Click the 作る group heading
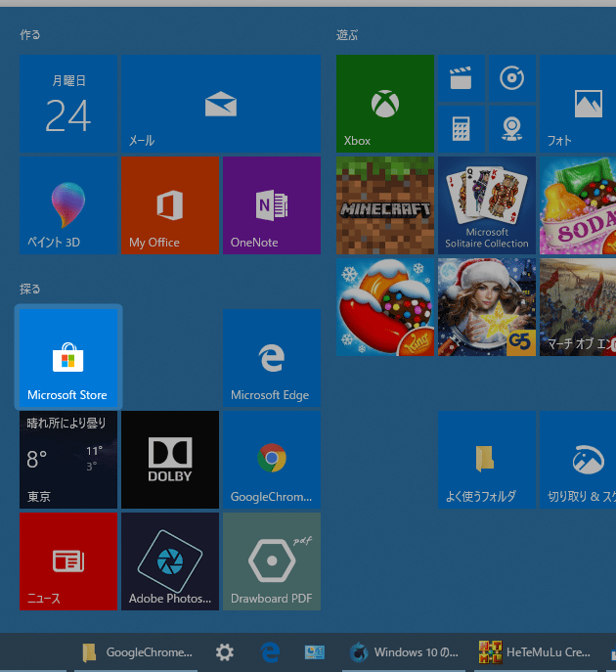616x672 pixels. point(30,34)
